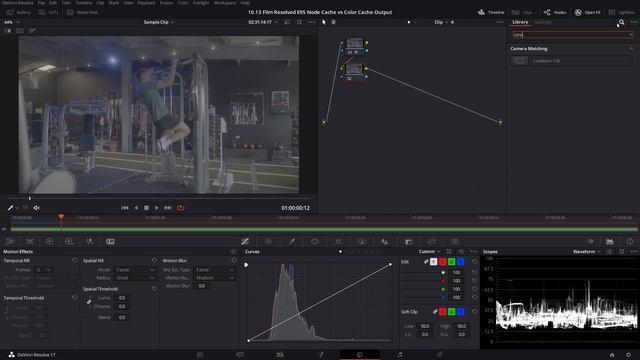The width and height of the screenshot is (640, 360).
Task: Open the Color menu
Action: [x=183, y=3]
